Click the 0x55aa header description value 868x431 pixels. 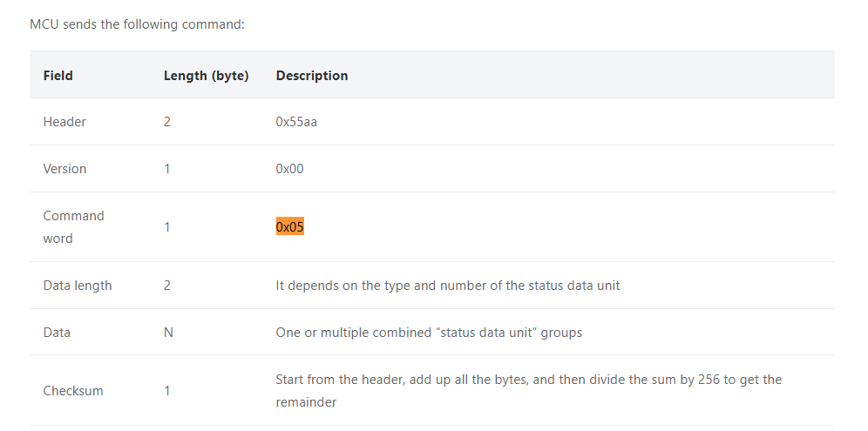[x=296, y=122]
